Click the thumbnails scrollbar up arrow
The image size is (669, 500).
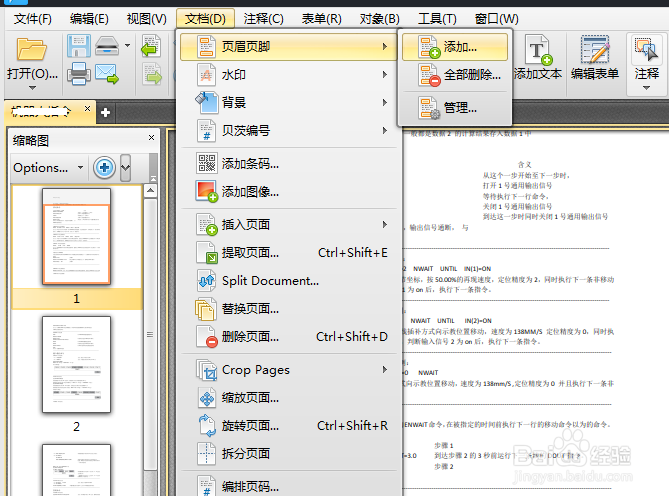pyautogui.click(x=150, y=190)
